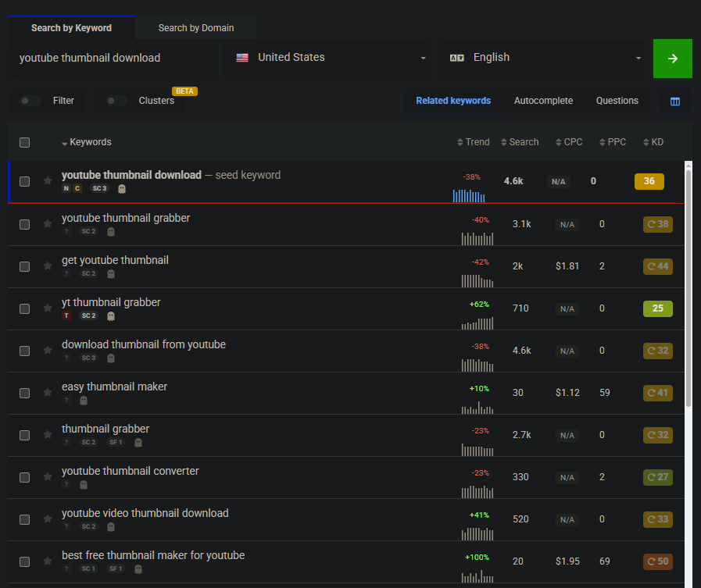Open the column settings icon
Viewport: 701px width, 588px height.
675,102
